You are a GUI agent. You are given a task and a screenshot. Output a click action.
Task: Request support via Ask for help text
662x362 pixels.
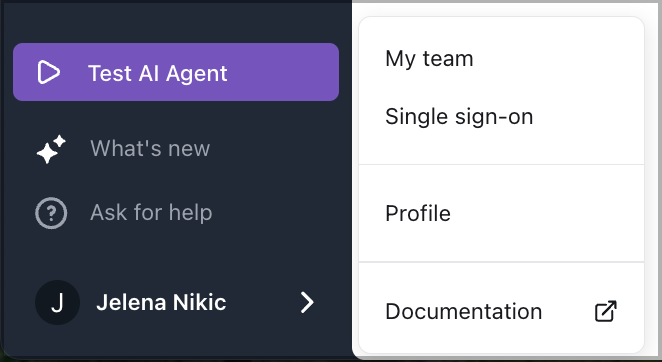(x=151, y=212)
